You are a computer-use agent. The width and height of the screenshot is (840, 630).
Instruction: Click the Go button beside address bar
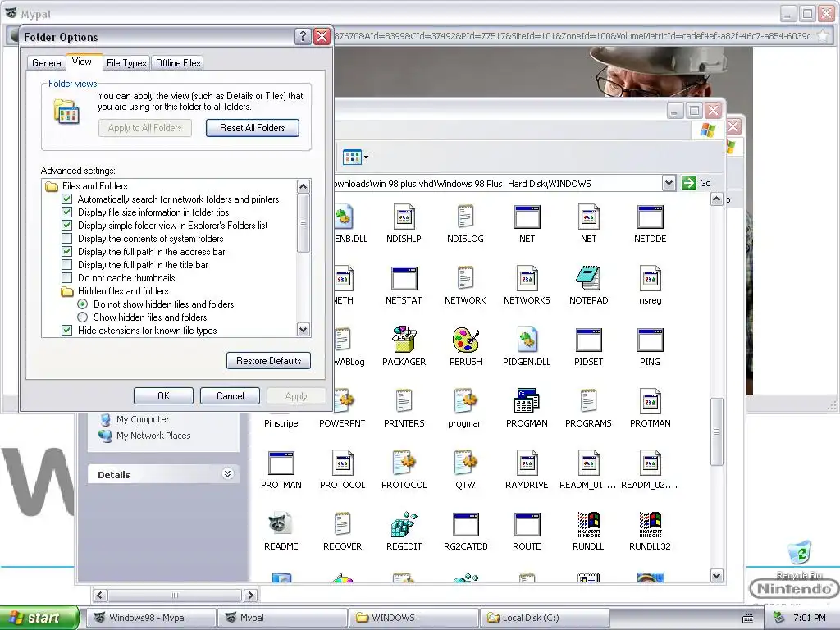point(696,183)
